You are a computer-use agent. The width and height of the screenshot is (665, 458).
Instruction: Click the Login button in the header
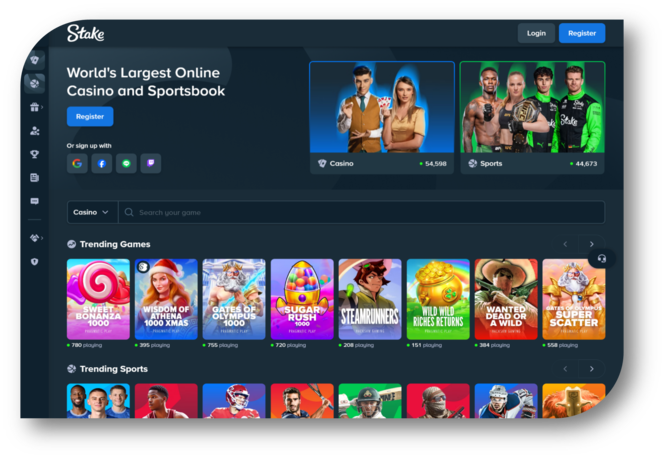tap(536, 33)
